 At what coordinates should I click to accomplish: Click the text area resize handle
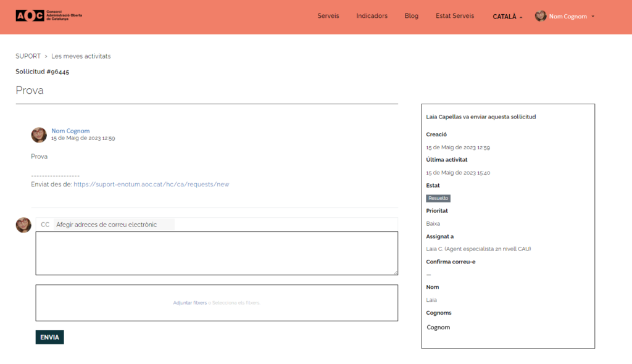point(396,273)
